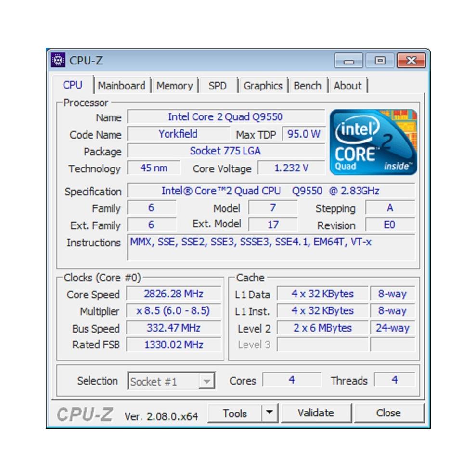Viewport: 476px width, 476px height.
Task: Select the CPU tab
Action: point(73,85)
